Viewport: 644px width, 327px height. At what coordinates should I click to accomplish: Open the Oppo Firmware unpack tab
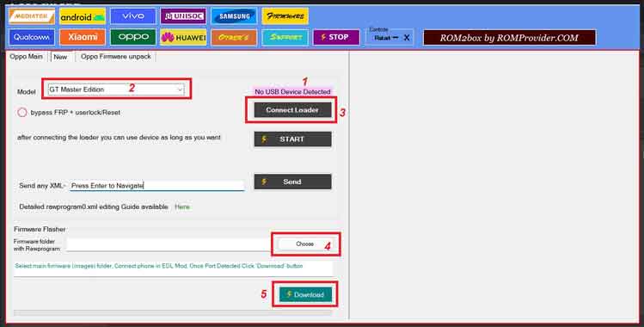coord(116,57)
